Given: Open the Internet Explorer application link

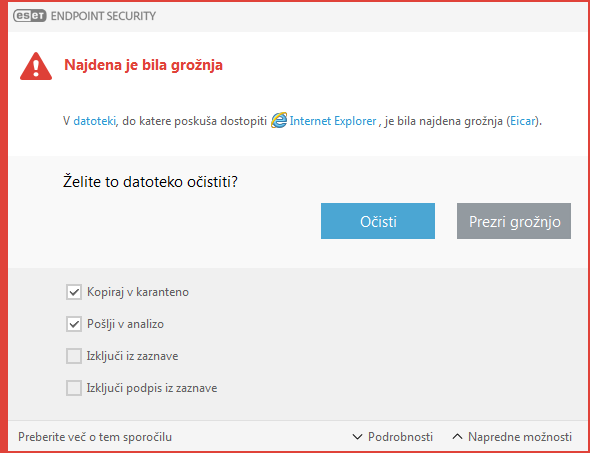Looking at the screenshot, I should click(x=333, y=121).
